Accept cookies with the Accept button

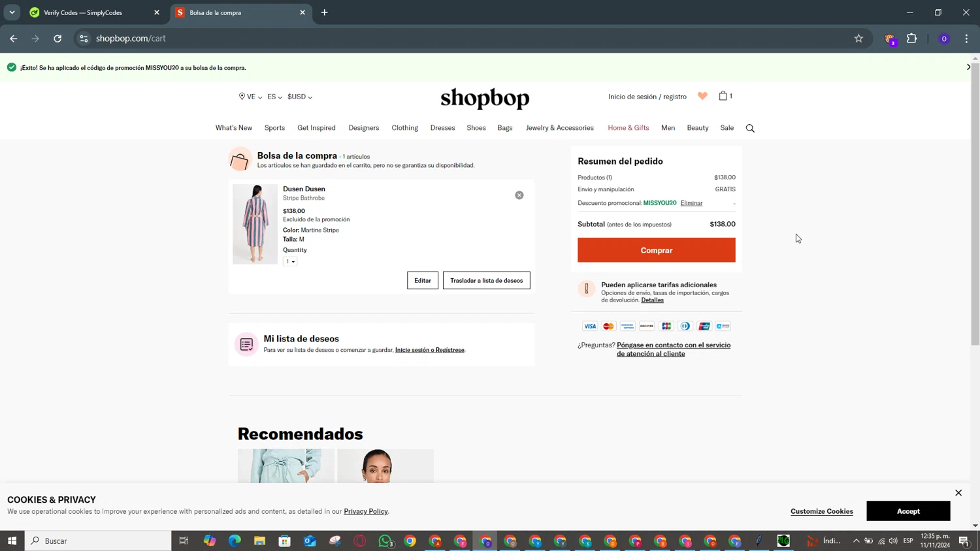pyautogui.click(x=908, y=511)
